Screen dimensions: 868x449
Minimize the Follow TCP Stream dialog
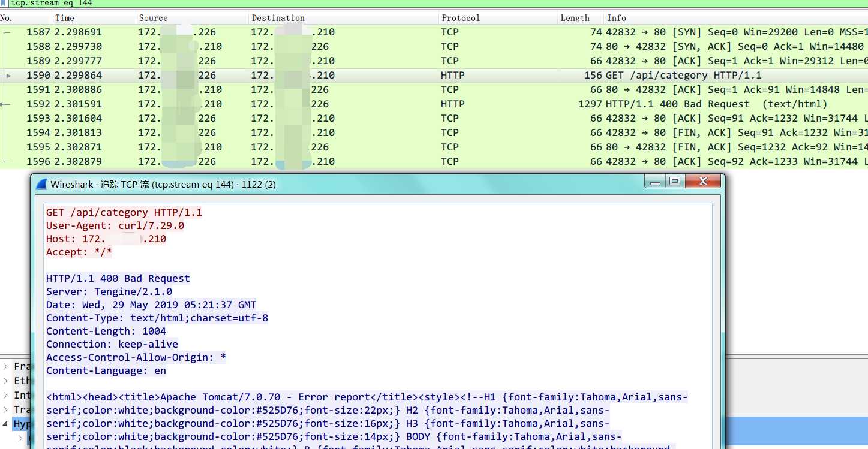(x=656, y=182)
